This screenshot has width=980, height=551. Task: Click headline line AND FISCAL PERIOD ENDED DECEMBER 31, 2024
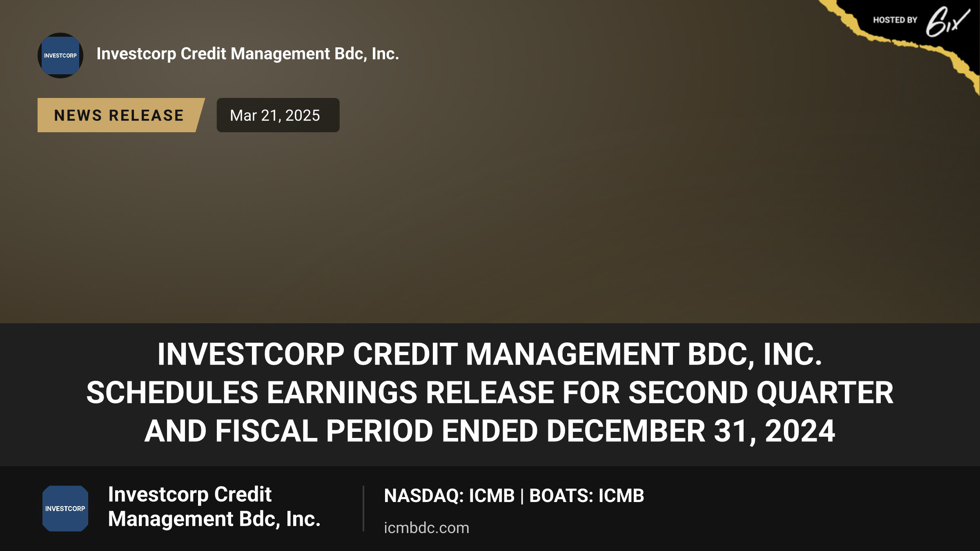pos(490,431)
